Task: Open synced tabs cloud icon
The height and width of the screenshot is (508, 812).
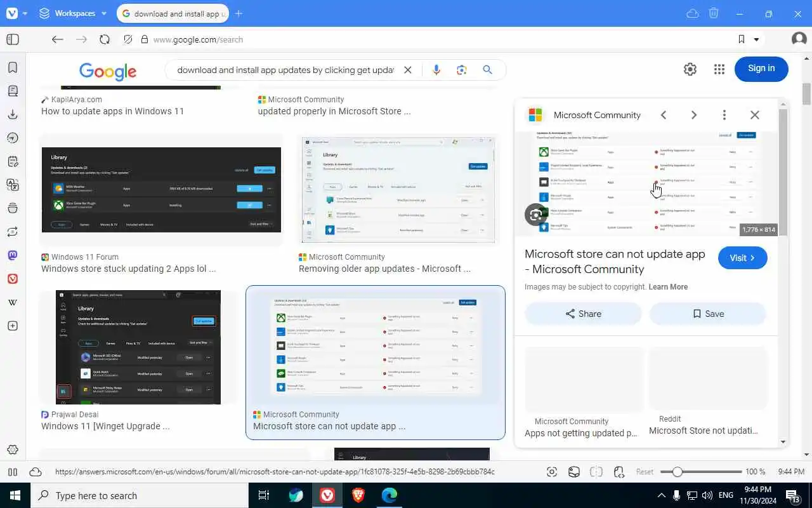Action: click(x=693, y=13)
